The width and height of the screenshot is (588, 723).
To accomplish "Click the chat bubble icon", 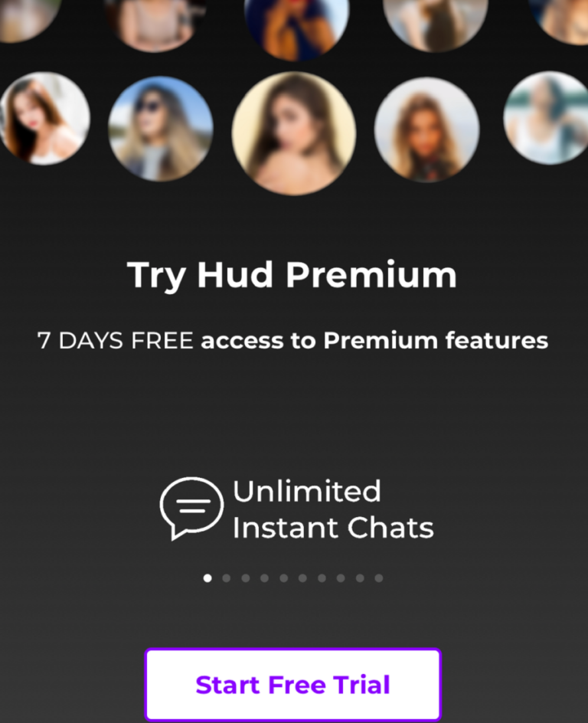I will click(191, 508).
